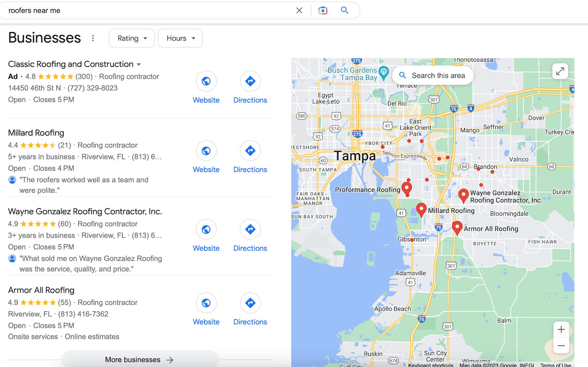Open the Rating filter dropdown
This screenshot has width=588, height=367.
point(132,38)
